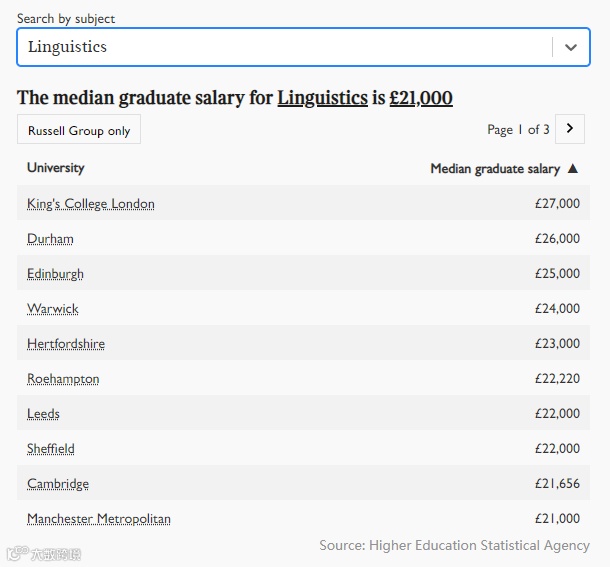The image size is (610, 567).
Task: Click the Hertfordshire link
Action: pyautogui.click(x=66, y=344)
